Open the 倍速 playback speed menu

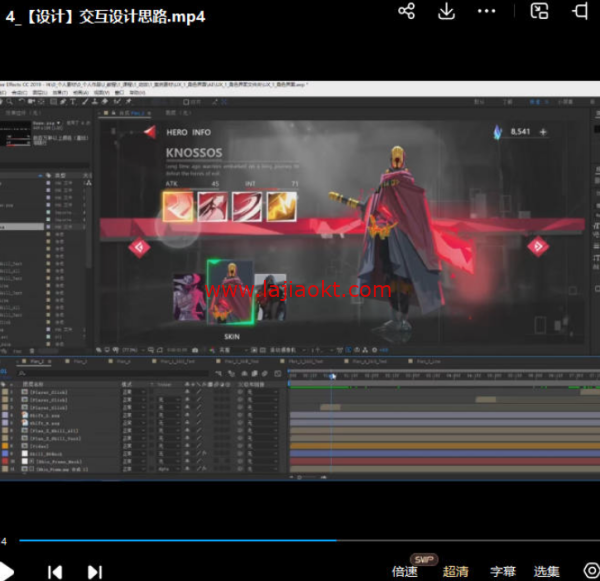[x=404, y=571]
